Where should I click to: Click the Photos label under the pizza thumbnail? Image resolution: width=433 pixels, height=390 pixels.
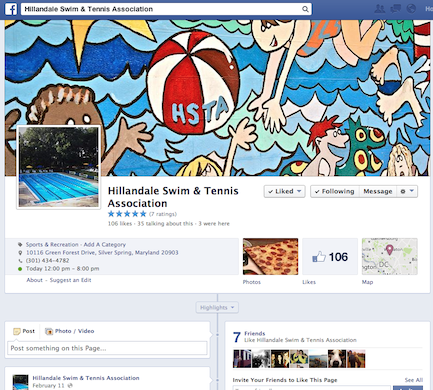coord(252,282)
